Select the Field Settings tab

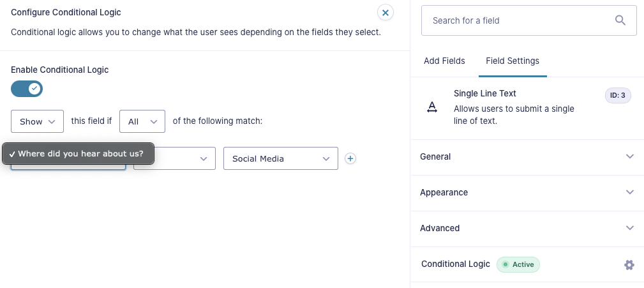[x=513, y=61]
